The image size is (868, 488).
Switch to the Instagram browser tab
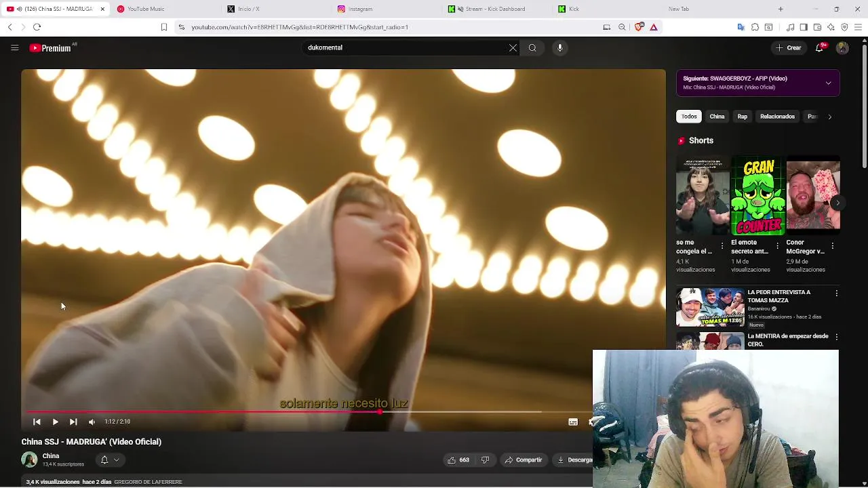coord(387,9)
